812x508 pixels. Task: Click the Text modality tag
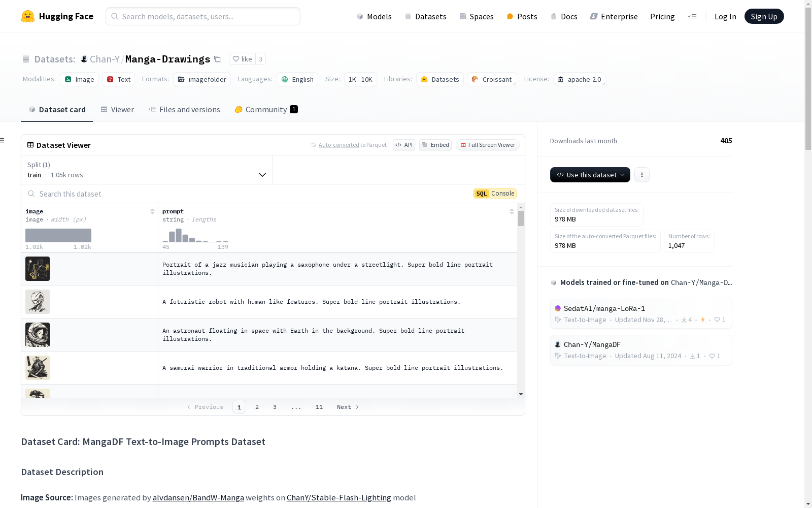click(x=119, y=79)
